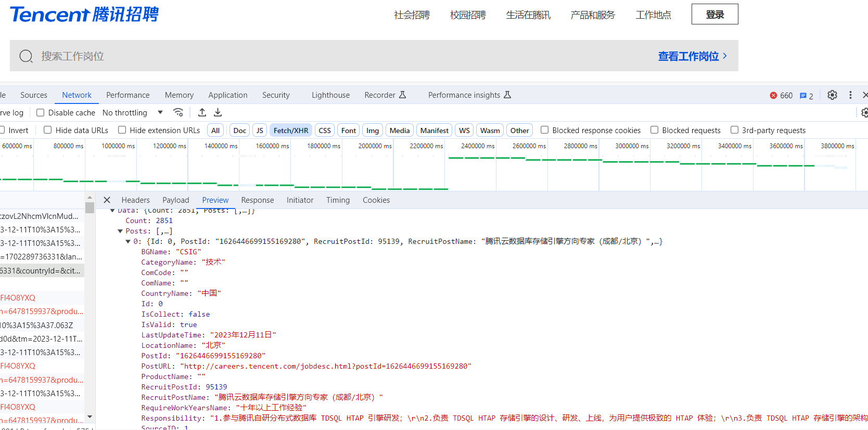Open the Response tab
Screen dimensions: 868x430
[258, 200]
